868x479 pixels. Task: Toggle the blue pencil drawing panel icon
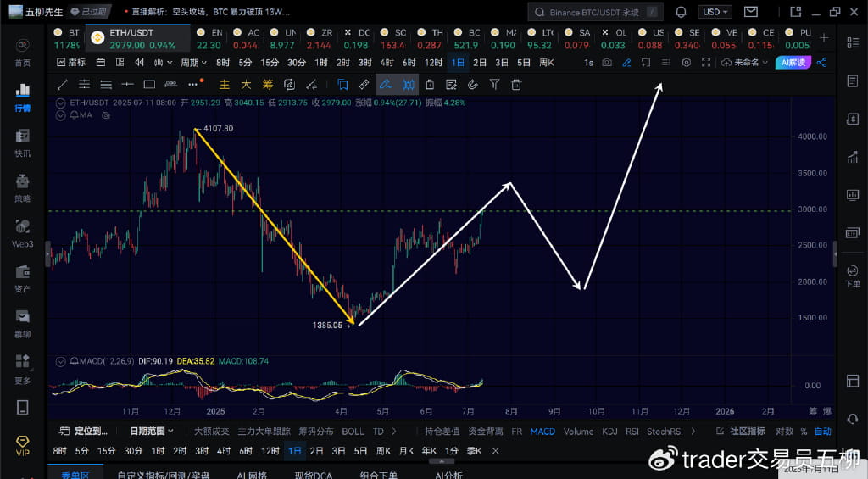(x=626, y=63)
